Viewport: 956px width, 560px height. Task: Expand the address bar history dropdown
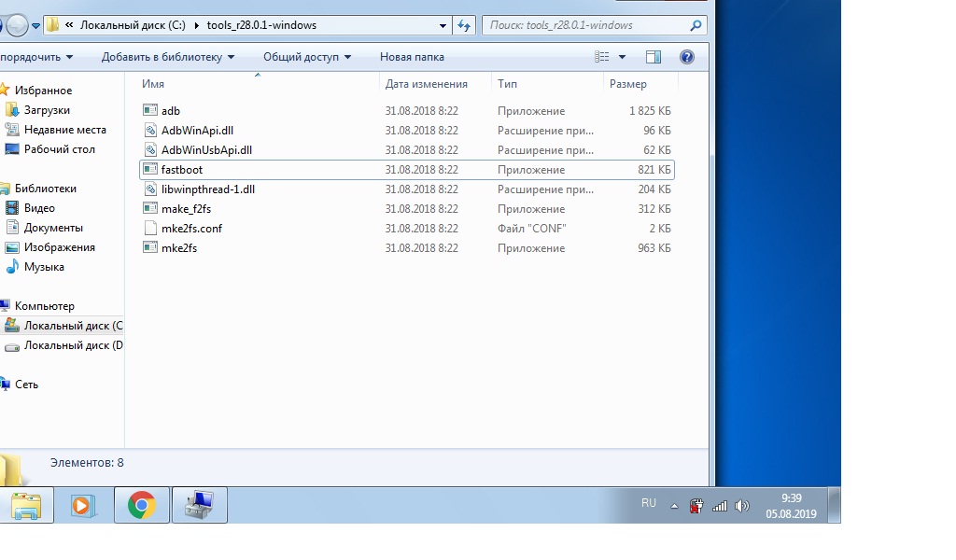pyautogui.click(x=440, y=26)
